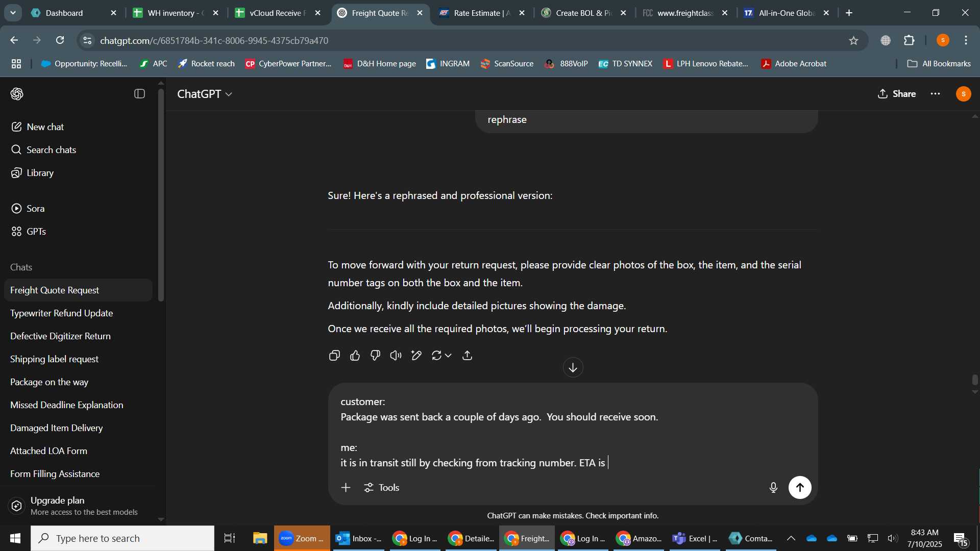Image resolution: width=980 pixels, height=551 pixels.
Task: Open All Bookmarks folder
Action: (939, 64)
